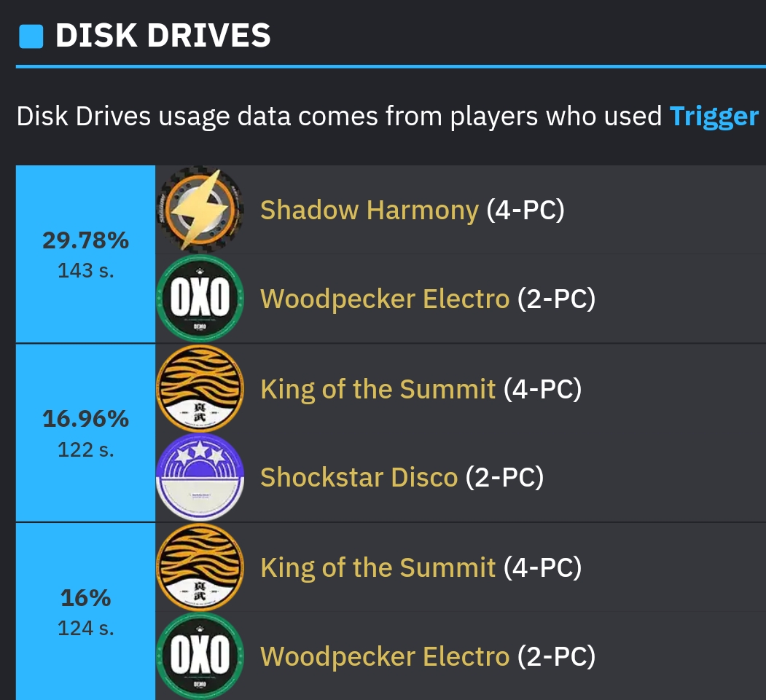766x700 pixels.
Task: Open the Shockstar Disco set name
Action: 359,477
